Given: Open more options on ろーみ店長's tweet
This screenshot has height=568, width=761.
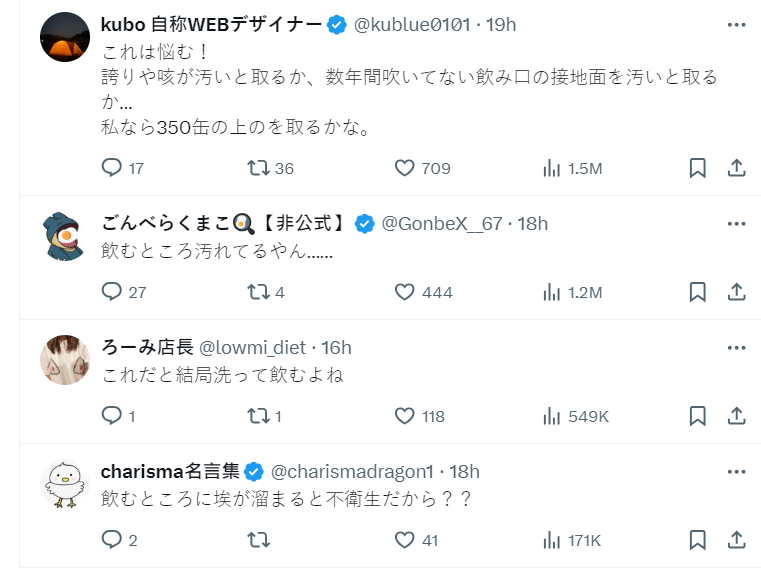Looking at the screenshot, I should [736, 347].
